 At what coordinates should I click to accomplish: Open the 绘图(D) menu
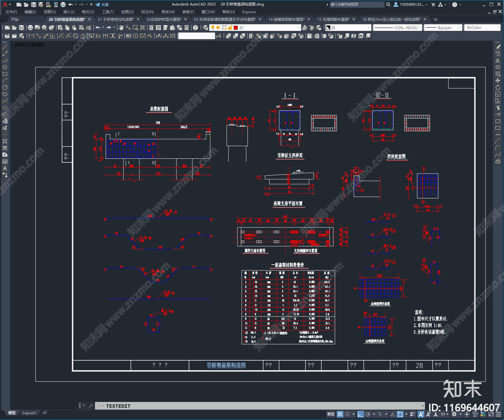click(x=127, y=12)
